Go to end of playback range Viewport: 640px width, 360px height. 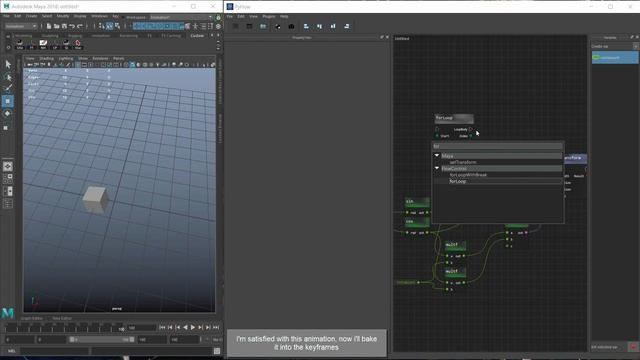coord(216,327)
